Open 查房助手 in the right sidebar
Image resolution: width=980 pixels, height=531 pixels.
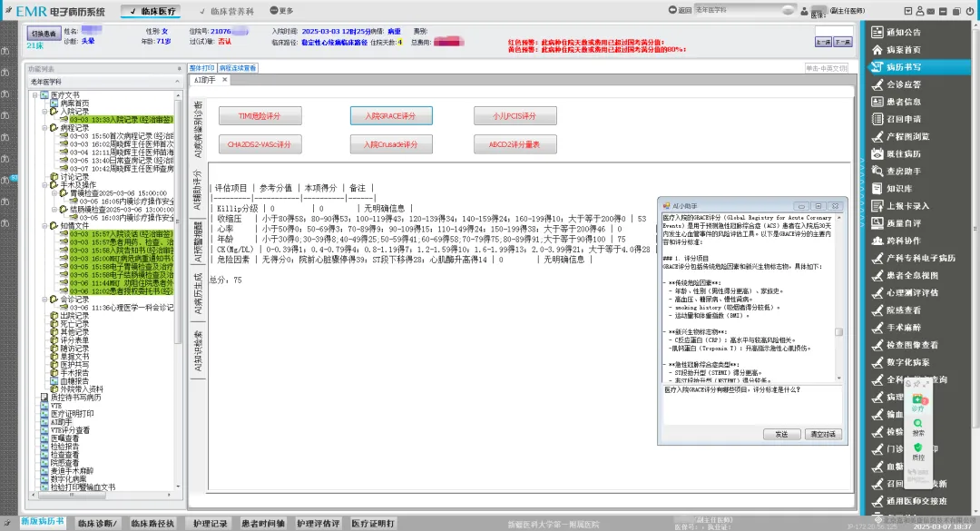tap(902, 171)
